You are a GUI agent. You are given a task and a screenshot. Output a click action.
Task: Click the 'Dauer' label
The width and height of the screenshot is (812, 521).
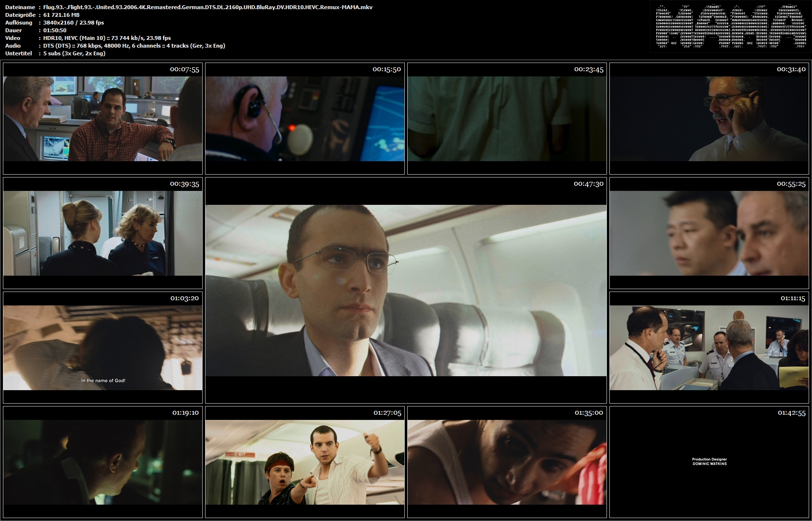pyautogui.click(x=13, y=30)
